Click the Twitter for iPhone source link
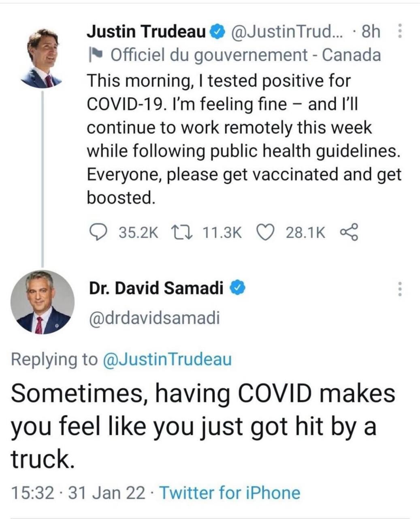420x519 pixels. pyautogui.click(x=230, y=493)
